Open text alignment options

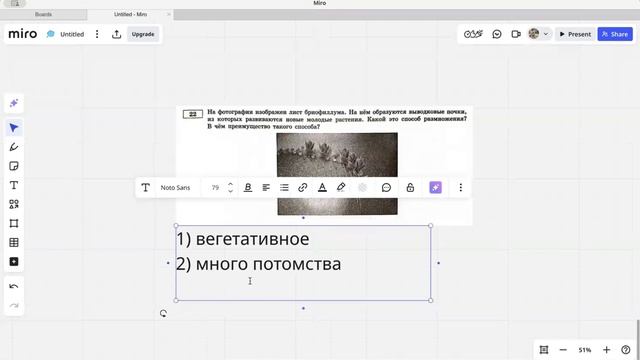pyautogui.click(x=266, y=187)
